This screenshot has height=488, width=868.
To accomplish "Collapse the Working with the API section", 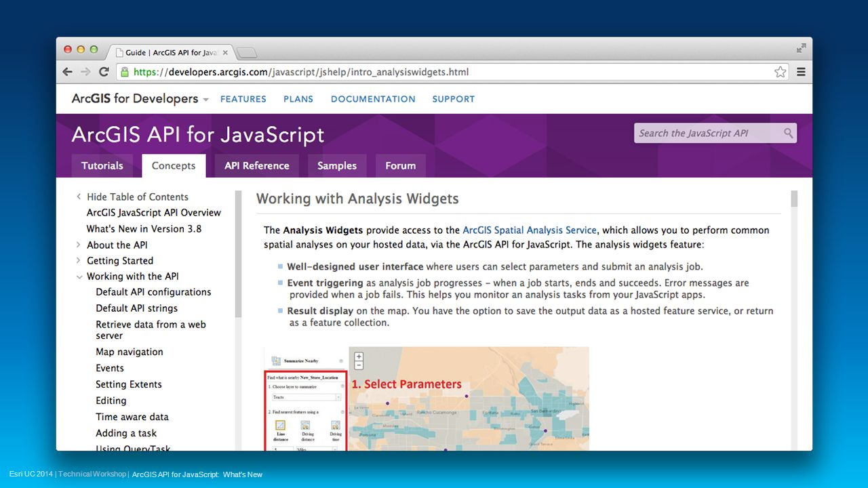I will [79, 277].
